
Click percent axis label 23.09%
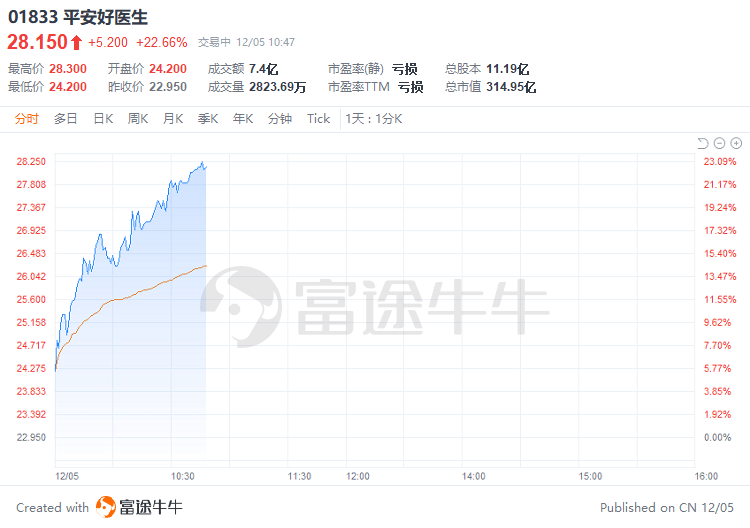(720, 162)
